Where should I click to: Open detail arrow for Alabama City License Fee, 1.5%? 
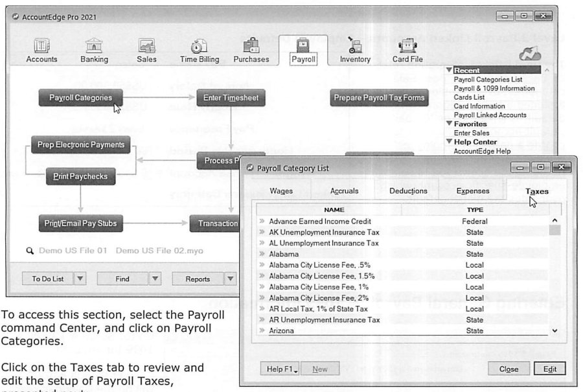point(262,275)
